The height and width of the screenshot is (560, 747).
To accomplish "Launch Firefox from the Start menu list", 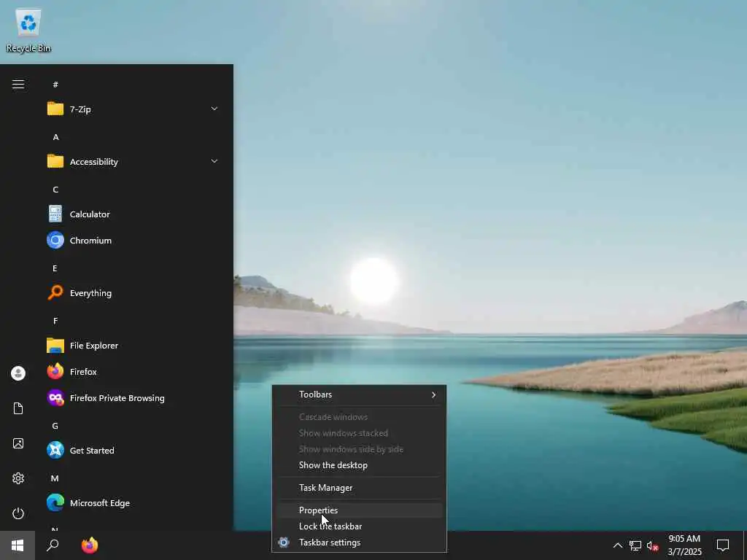I will [x=133, y=371].
